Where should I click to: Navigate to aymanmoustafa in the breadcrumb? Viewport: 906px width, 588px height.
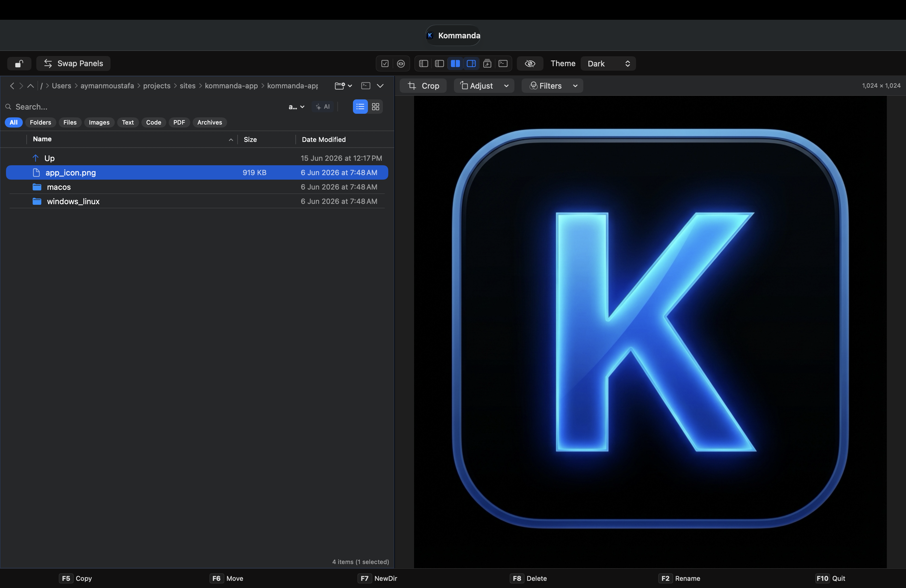107,86
